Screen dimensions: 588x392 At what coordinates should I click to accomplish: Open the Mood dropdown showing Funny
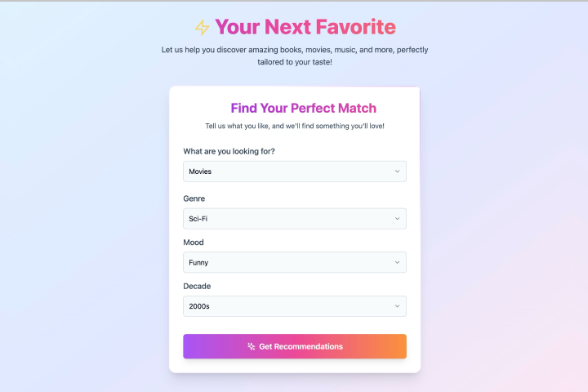pyautogui.click(x=294, y=262)
